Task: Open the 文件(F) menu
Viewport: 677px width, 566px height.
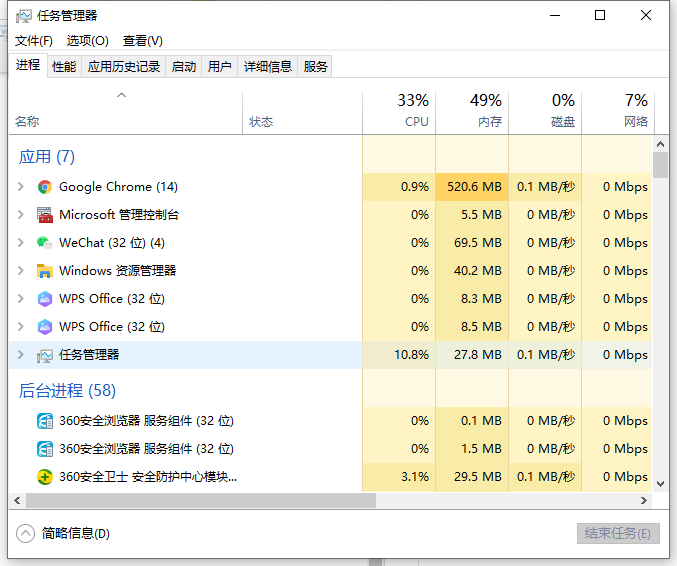Action: pos(34,41)
